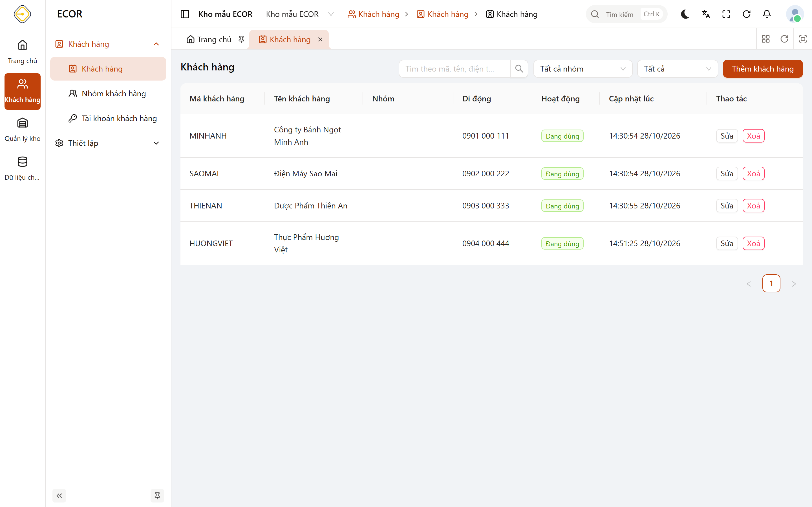Switch to Trang chủ tab
The width and height of the screenshot is (812, 507).
click(x=214, y=39)
